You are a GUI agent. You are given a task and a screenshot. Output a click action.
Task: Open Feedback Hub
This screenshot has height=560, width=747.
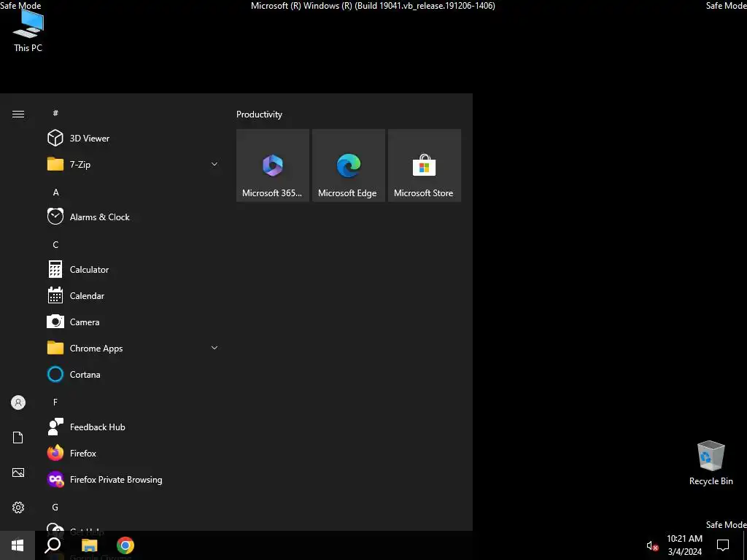tap(132, 427)
